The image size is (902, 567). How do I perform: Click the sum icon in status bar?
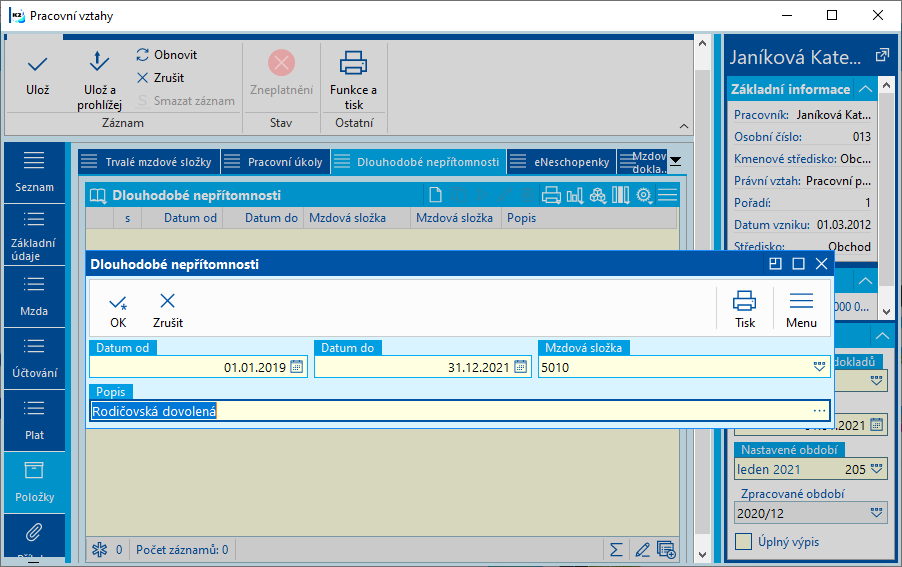pos(616,550)
